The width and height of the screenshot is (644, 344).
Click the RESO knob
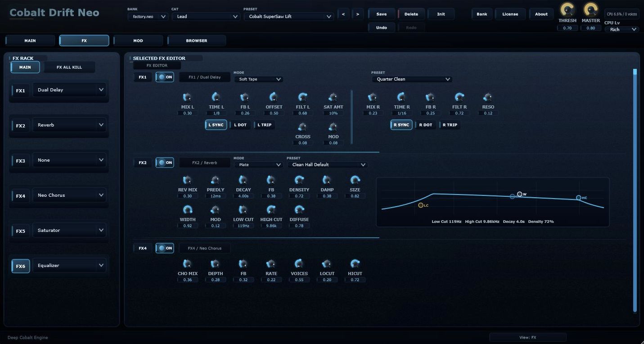(x=488, y=97)
